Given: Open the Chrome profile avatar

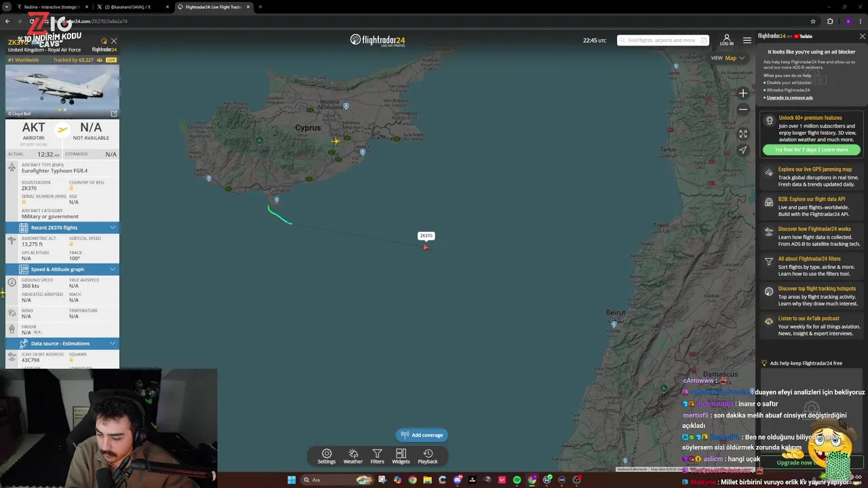Looking at the screenshot, I should [848, 21].
